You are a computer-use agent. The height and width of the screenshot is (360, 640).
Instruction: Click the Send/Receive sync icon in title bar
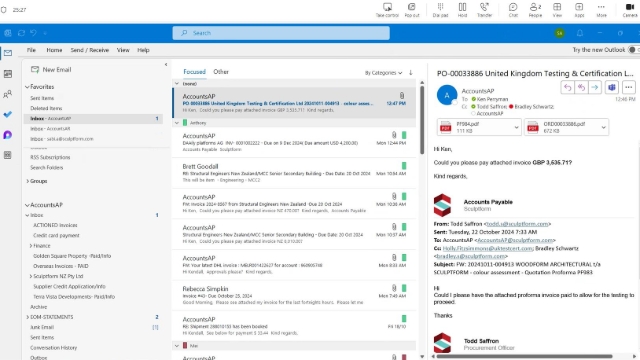(21, 33)
